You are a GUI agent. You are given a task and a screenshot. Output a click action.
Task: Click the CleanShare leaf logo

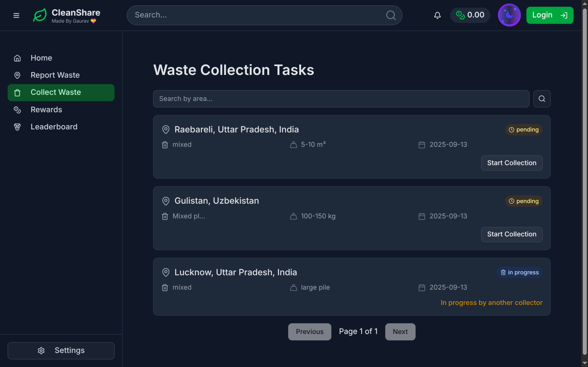[x=40, y=15]
